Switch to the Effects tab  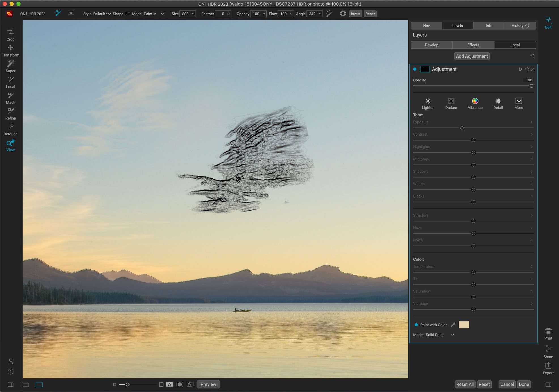tap(473, 45)
